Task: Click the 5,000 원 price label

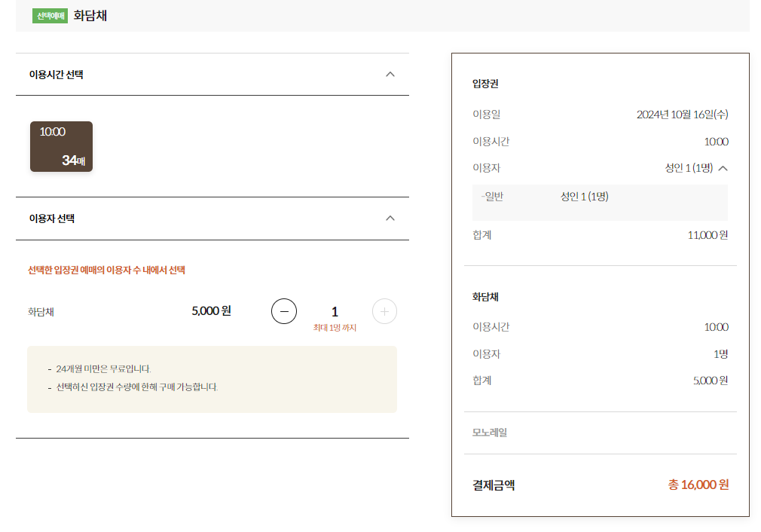Action: 210,310
